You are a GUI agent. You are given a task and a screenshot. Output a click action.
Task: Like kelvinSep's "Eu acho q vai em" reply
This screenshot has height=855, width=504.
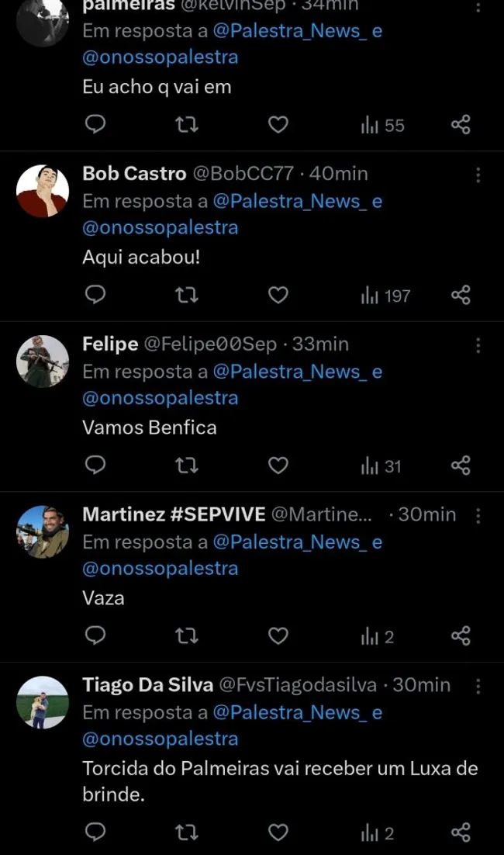pos(278,124)
